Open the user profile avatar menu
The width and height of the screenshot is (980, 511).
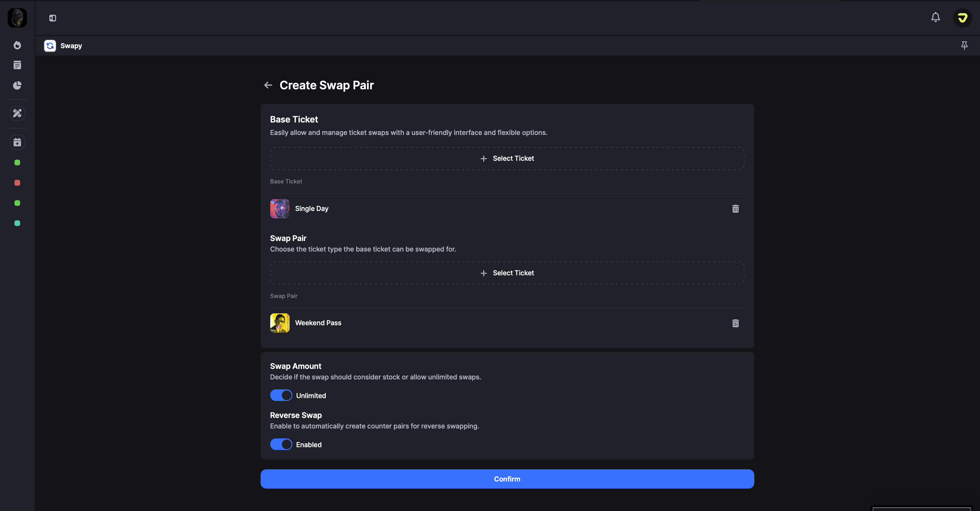(x=962, y=18)
